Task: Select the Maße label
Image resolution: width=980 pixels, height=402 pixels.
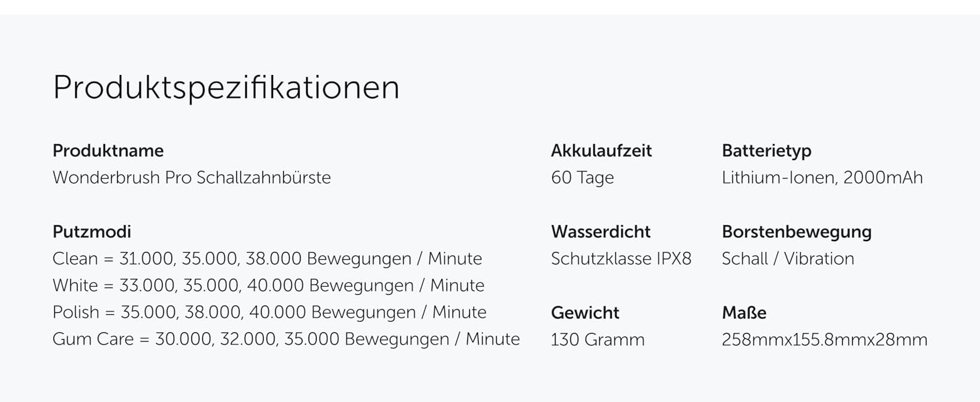Action: [x=744, y=313]
